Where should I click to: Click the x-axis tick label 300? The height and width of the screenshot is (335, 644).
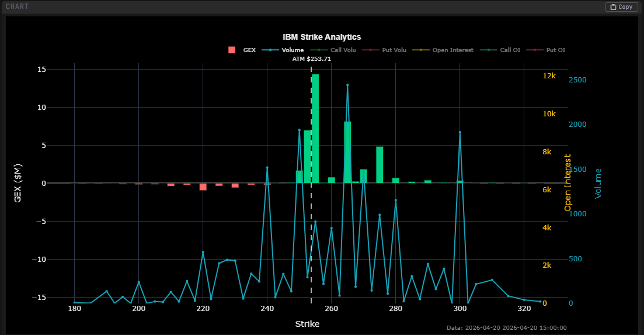tap(460, 309)
